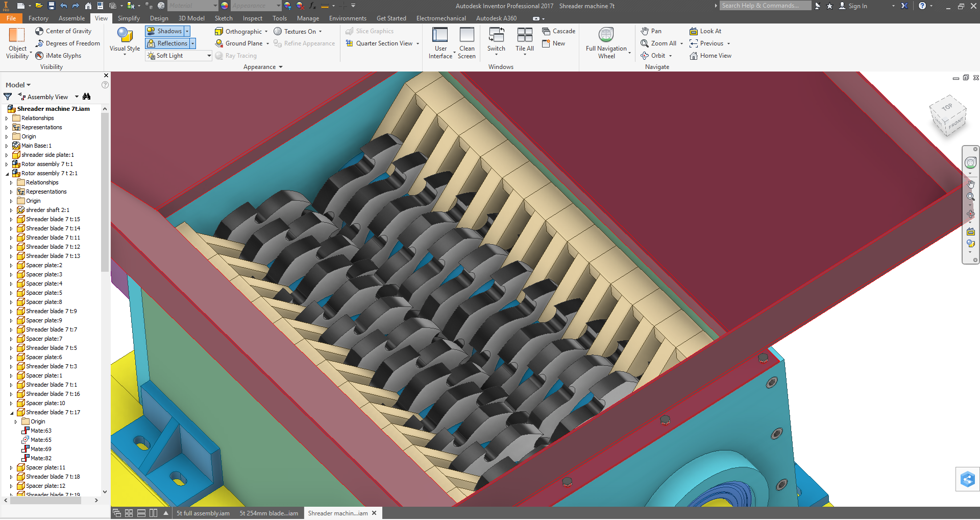Expand the Appearance panel dropdown
Screen dimensions: 980x520
pos(263,67)
